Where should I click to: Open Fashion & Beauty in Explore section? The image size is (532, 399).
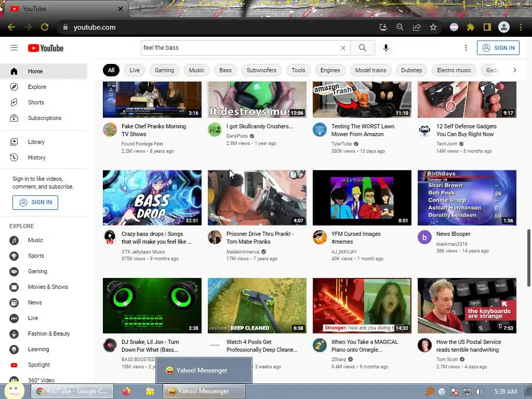[x=44, y=334]
